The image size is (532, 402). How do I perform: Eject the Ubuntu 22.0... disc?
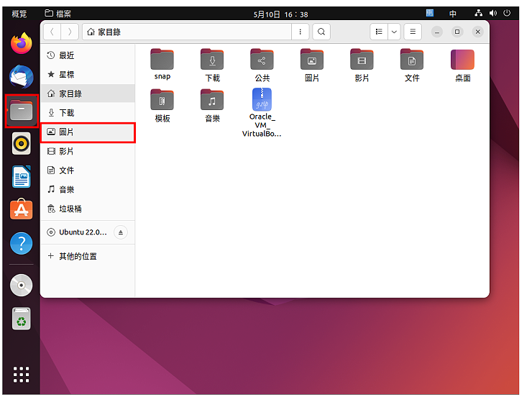coord(121,232)
